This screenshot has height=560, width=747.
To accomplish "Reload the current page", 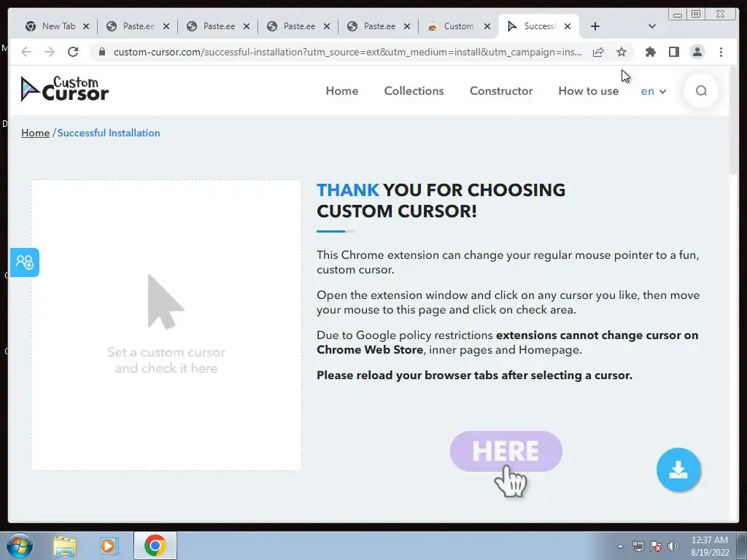I will [x=73, y=52].
